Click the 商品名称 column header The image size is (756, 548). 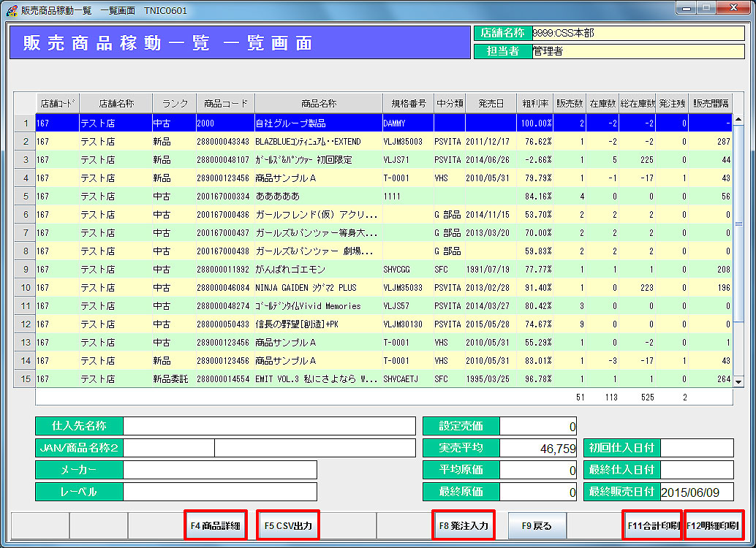click(318, 103)
